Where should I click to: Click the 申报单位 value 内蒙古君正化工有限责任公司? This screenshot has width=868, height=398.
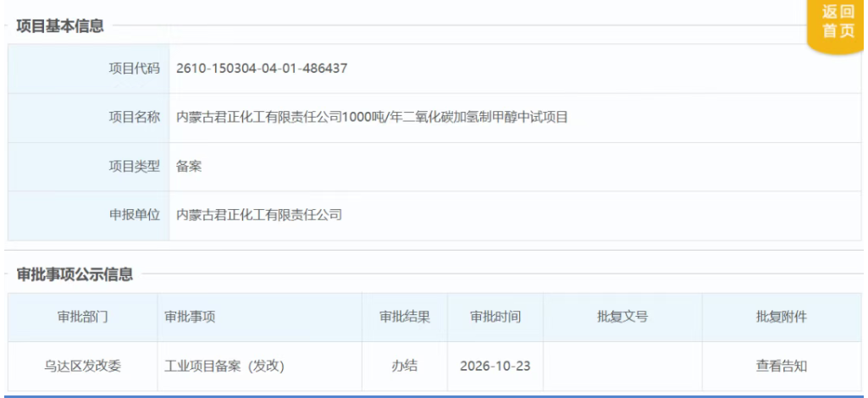(x=259, y=215)
